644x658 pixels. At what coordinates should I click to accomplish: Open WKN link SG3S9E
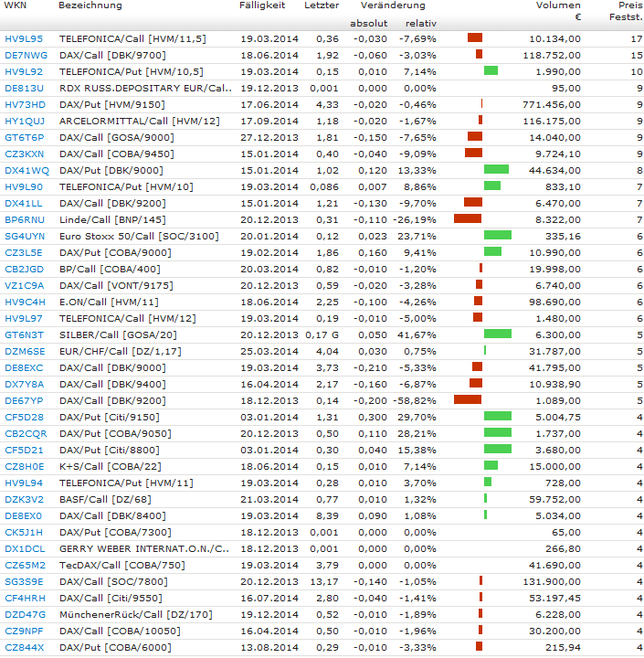[x=24, y=581]
